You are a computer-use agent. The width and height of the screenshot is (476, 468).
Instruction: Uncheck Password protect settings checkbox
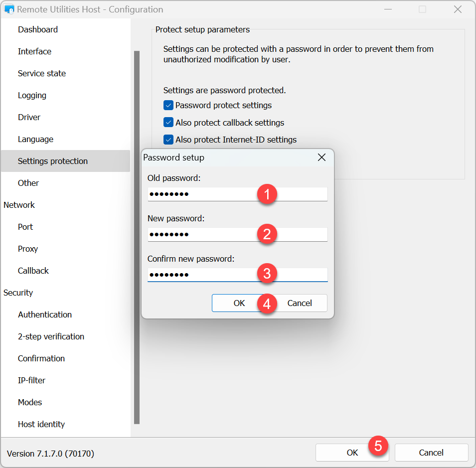pos(168,105)
